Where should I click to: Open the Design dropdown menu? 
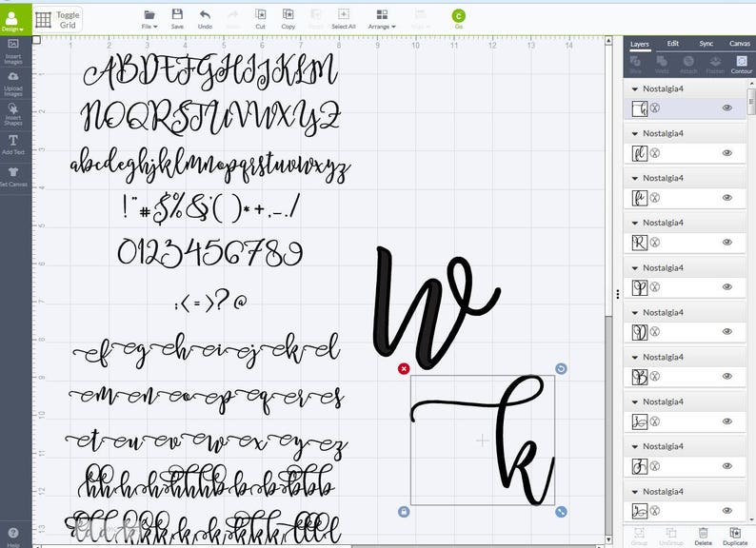(x=12, y=20)
